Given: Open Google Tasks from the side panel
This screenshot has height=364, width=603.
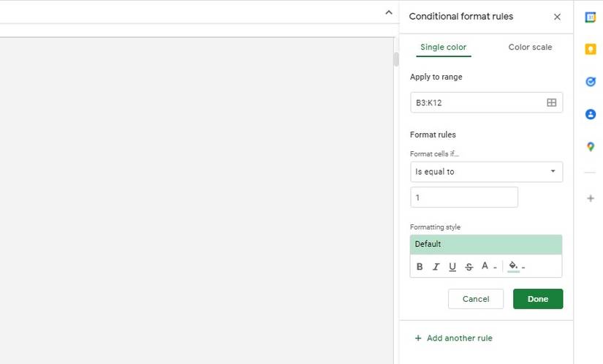Looking at the screenshot, I should pyautogui.click(x=591, y=81).
